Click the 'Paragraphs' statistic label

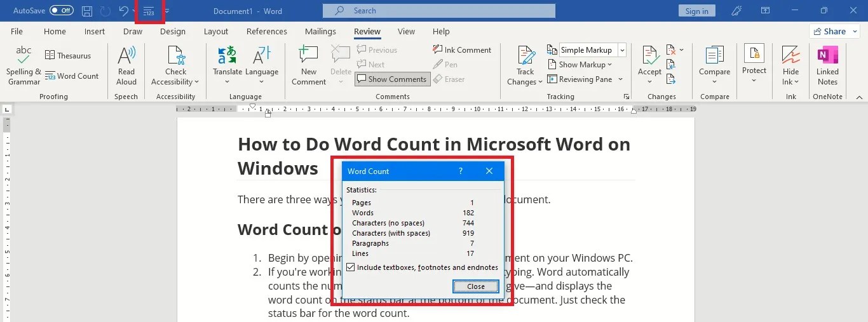[x=370, y=243]
